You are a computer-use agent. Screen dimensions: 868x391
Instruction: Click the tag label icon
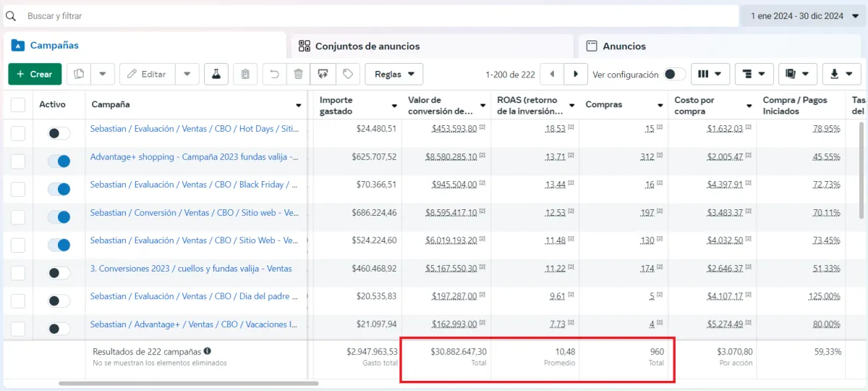[x=347, y=74]
